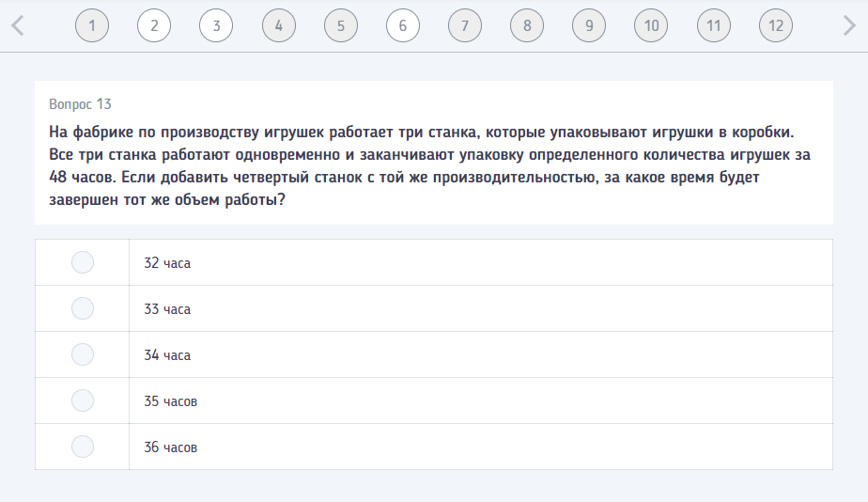
Task: Click the question text about станка
Action: [x=429, y=165]
